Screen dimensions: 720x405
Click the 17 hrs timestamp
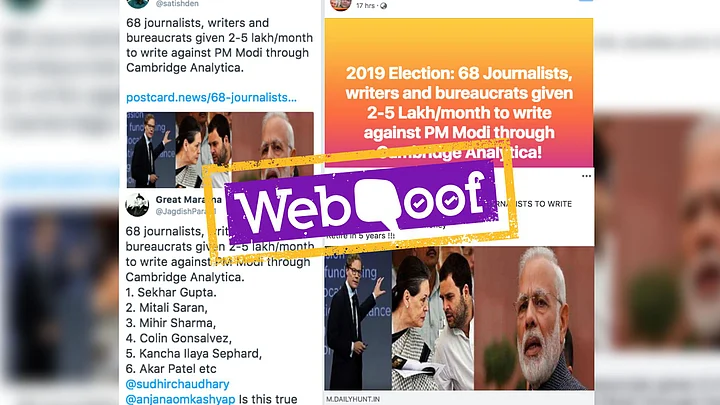tap(366, 6)
